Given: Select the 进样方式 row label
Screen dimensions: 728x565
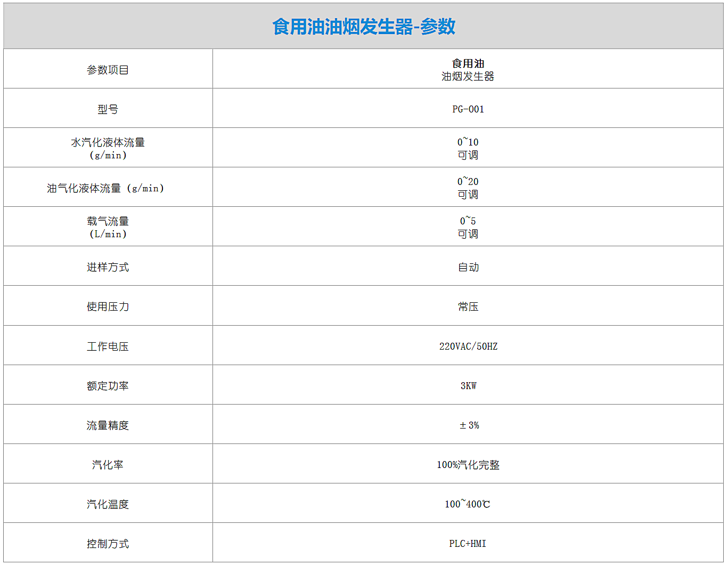Looking at the screenshot, I should coord(108,267).
